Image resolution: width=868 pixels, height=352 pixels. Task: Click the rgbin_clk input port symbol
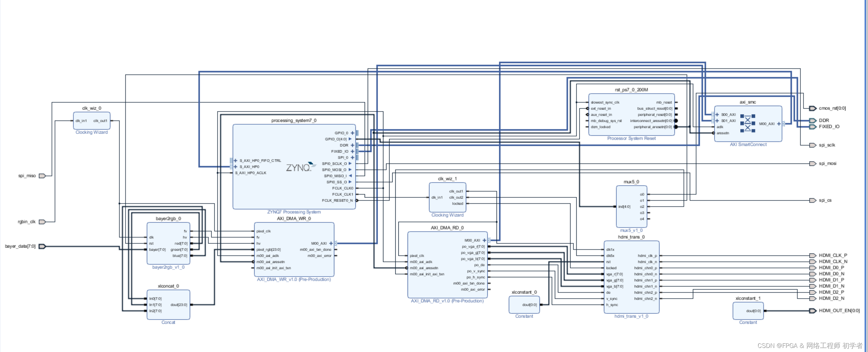[42, 222]
